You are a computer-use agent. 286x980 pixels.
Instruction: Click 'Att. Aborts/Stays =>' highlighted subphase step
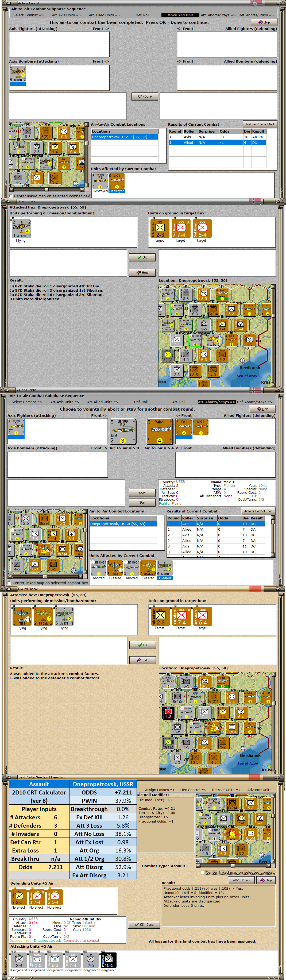tap(217, 402)
